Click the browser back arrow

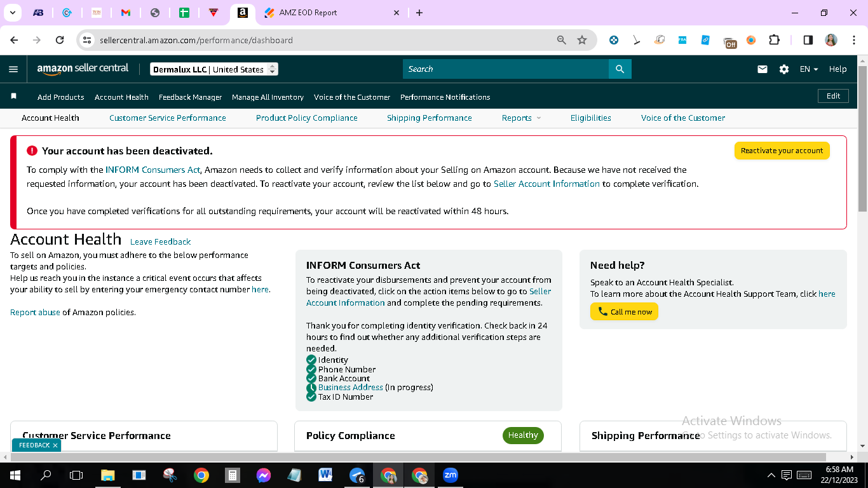15,40
